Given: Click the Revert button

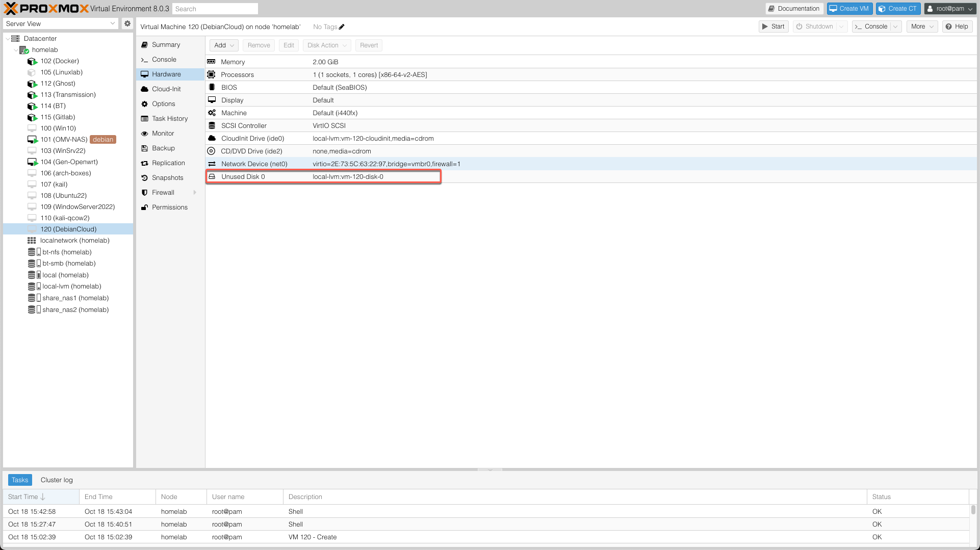Looking at the screenshot, I should (x=369, y=45).
